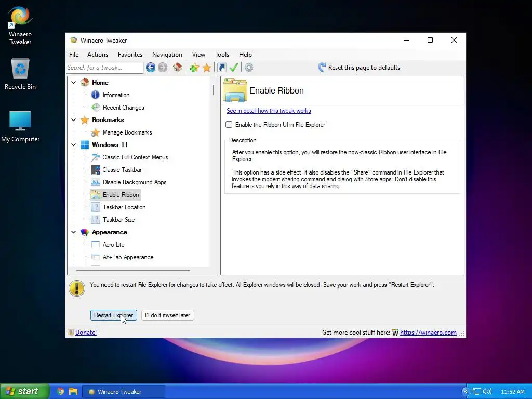
Task: Click the Aero Lite icon
Action: [96, 245]
